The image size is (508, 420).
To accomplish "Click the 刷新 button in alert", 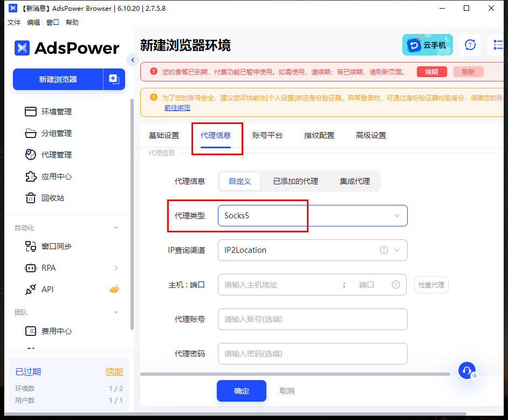I will [468, 72].
